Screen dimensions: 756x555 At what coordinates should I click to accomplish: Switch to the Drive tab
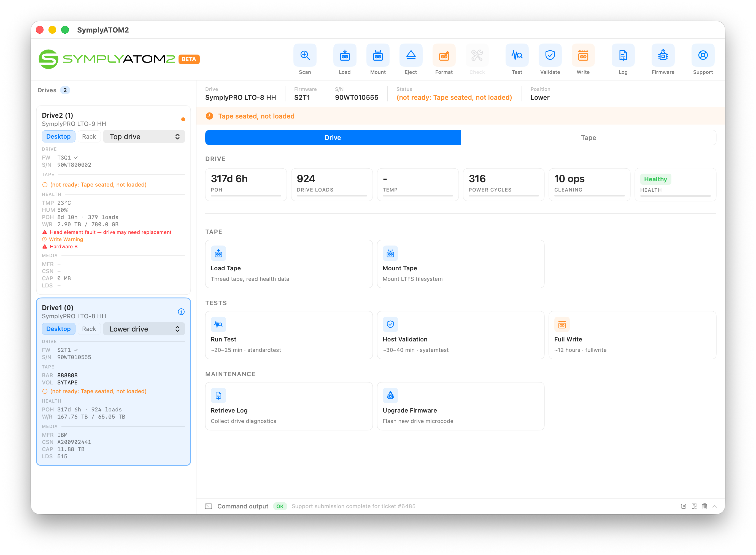(x=333, y=138)
